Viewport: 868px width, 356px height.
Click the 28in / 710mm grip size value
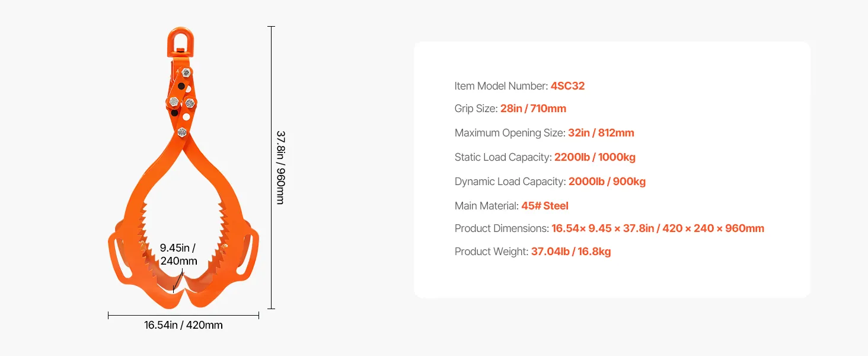tap(533, 109)
